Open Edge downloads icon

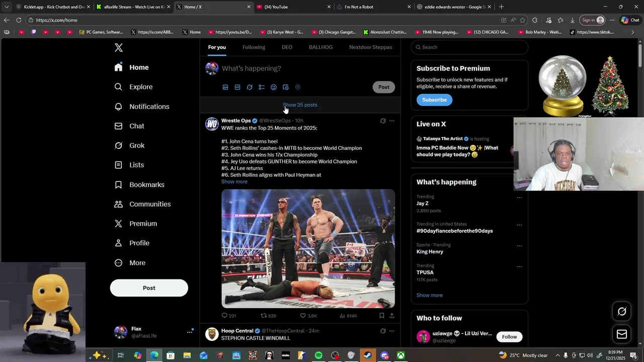click(573, 20)
